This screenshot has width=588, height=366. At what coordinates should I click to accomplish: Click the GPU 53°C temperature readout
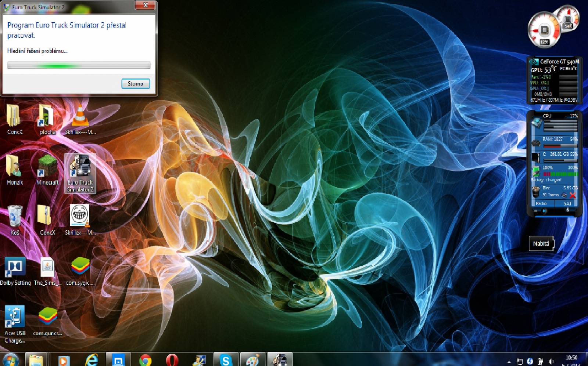(x=544, y=69)
